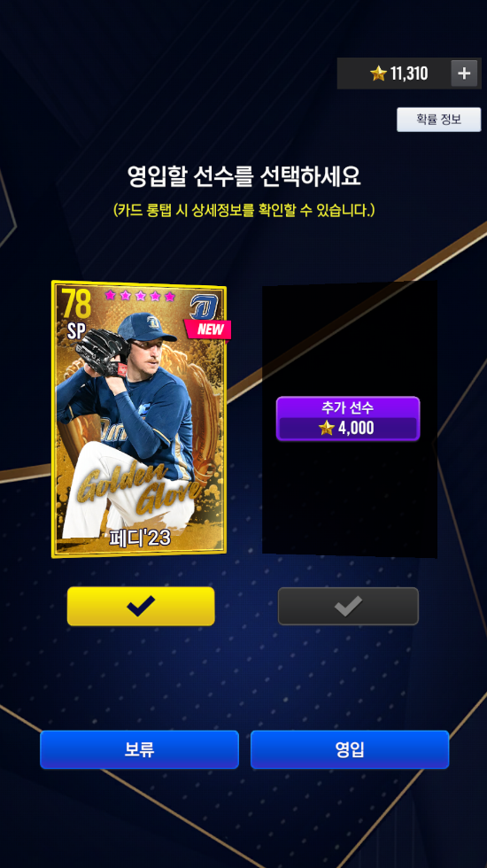The height and width of the screenshot is (868, 487).
Task: Click the hidden black player card
Action: pos(349,419)
